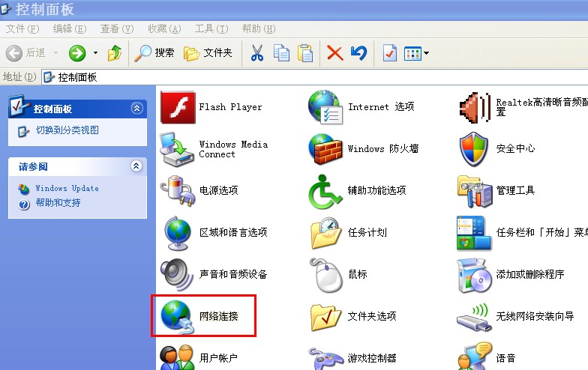Click the Copy toolbar icon
Screen dimensions: 588x370
[282, 52]
